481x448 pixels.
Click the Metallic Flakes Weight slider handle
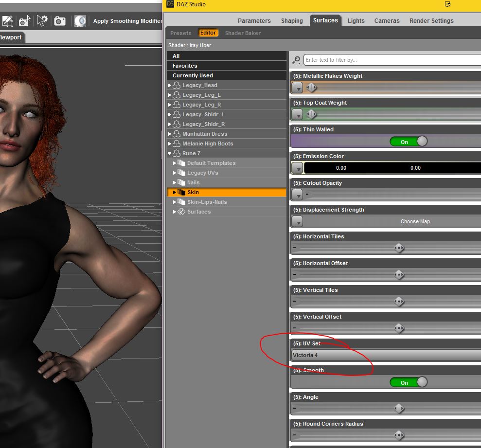pyautogui.click(x=311, y=88)
